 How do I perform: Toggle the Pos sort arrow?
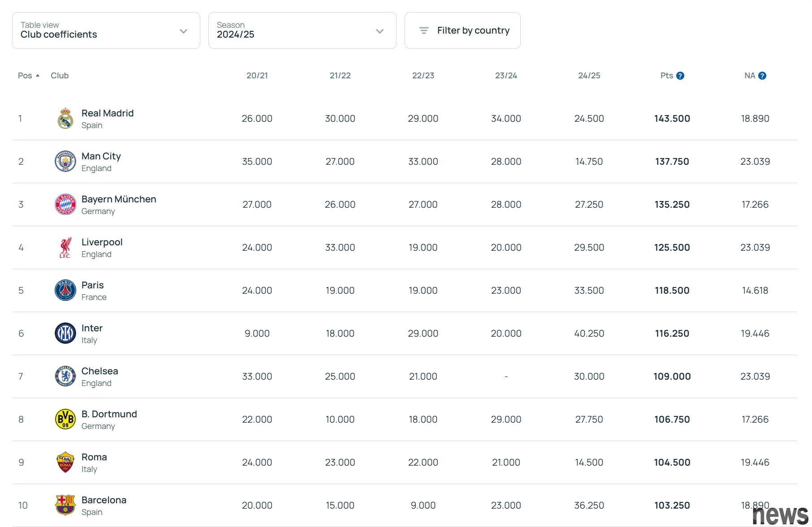point(38,76)
